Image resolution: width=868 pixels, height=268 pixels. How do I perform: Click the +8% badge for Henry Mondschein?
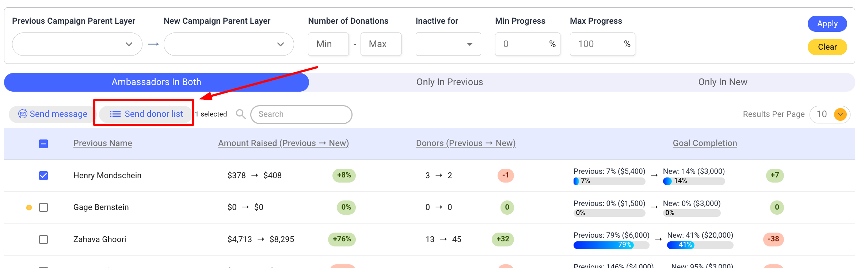pos(344,175)
